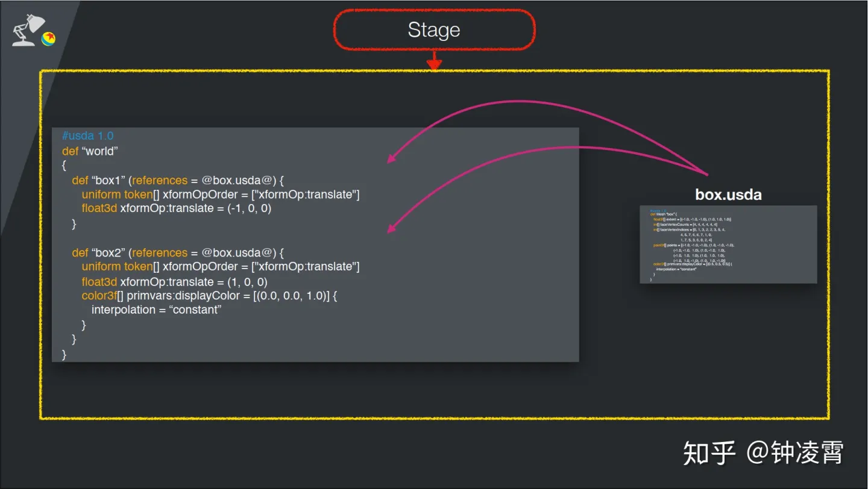
Task: Click the bold "box.usda" title
Action: (x=728, y=195)
